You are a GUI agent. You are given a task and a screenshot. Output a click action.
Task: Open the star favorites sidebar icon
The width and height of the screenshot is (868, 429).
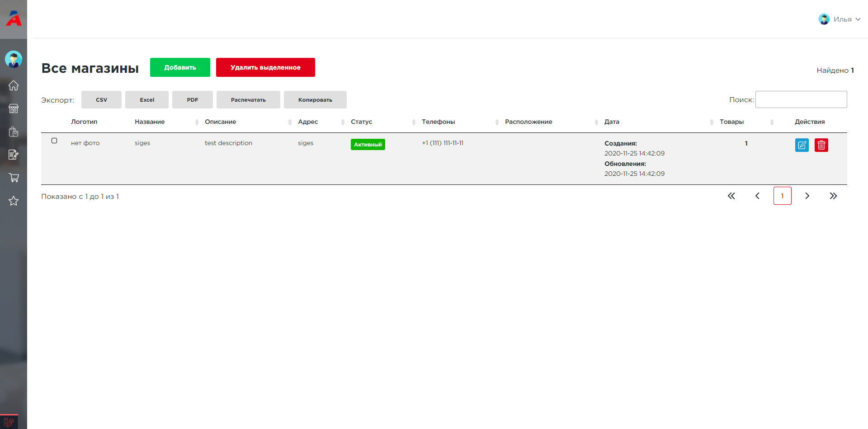[x=14, y=201]
